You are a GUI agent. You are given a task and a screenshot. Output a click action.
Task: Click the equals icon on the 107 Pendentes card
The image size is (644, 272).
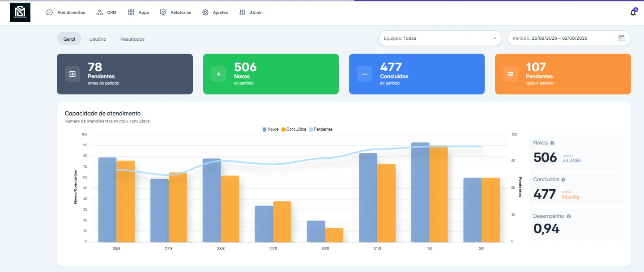(511, 74)
